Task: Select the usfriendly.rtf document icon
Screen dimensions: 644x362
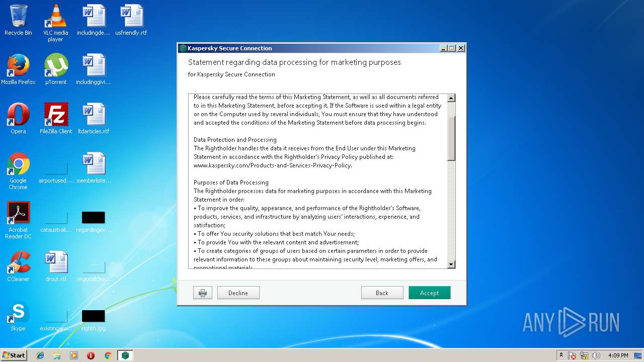Action: coord(131,20)
